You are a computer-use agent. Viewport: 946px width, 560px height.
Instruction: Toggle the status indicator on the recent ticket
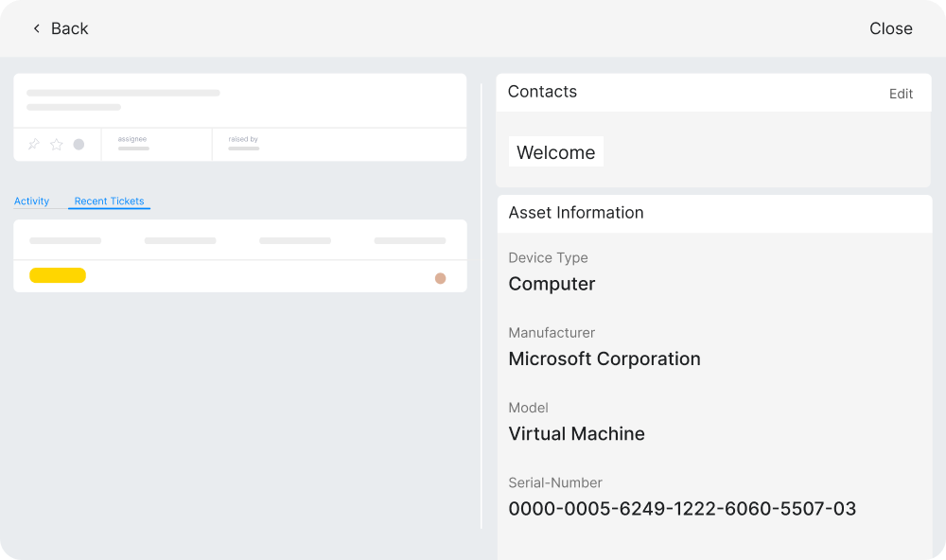(440, 277)
